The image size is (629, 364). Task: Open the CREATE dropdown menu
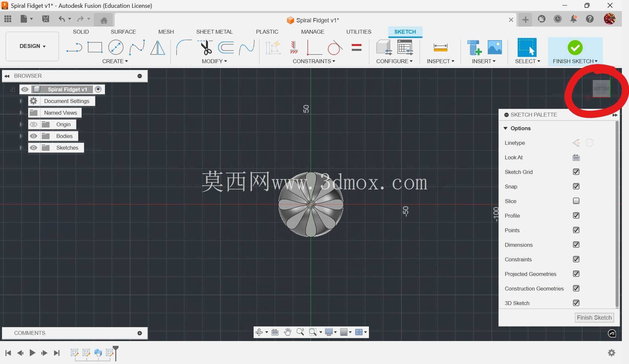pos(115,61)
